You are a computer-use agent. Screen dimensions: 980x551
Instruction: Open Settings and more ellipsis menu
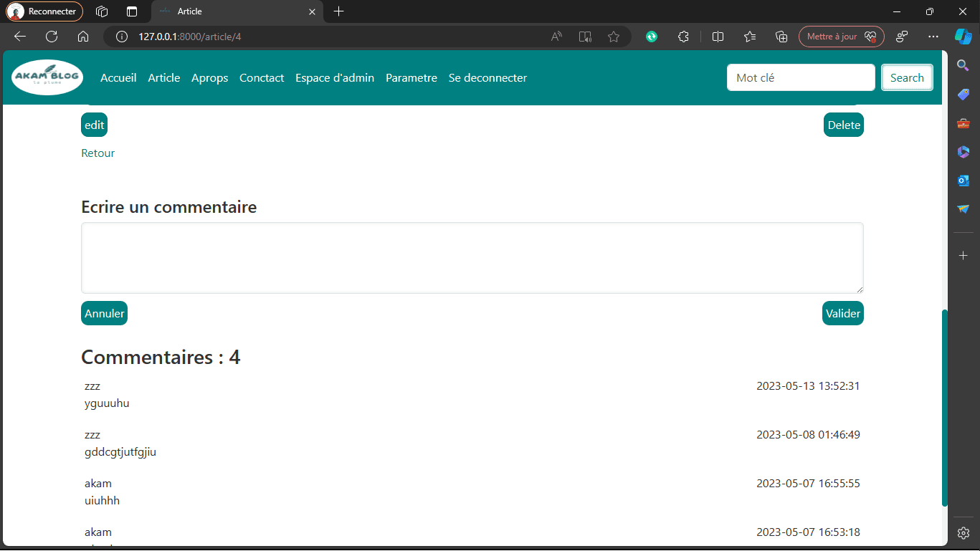[x=933, y=37]
